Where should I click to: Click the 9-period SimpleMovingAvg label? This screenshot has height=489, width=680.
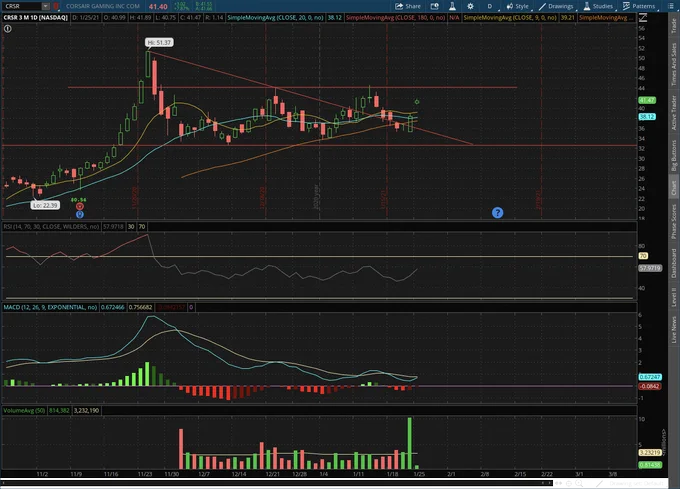[510, 18]
